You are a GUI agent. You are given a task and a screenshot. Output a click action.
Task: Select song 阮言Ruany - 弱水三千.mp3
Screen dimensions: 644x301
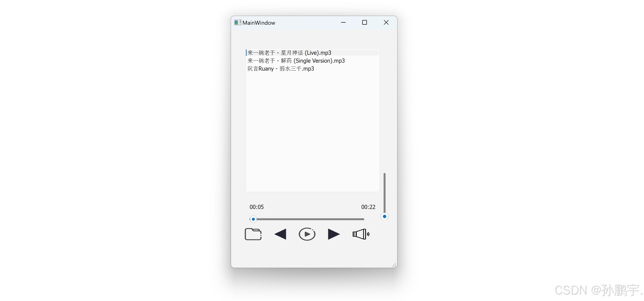point(312,69)
